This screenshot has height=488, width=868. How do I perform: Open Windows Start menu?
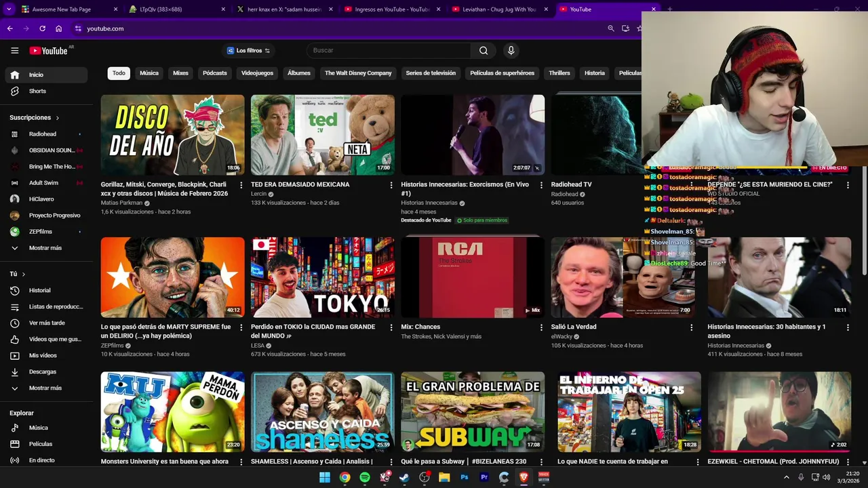pyautogui.click(x=325, y=477)
